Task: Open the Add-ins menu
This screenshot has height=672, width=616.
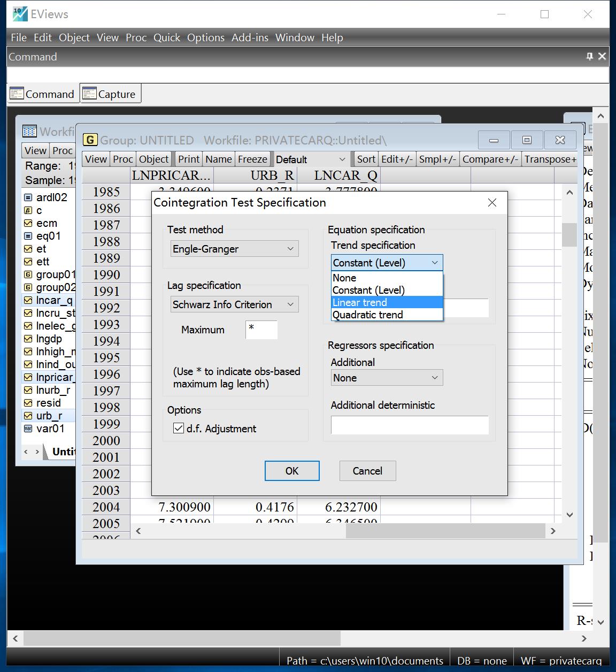Action: [x=250, y=37]
